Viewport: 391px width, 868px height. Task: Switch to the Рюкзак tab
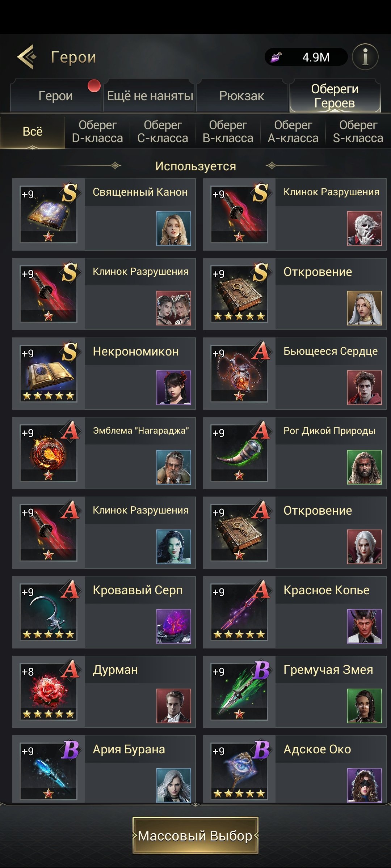coord(241,96)
